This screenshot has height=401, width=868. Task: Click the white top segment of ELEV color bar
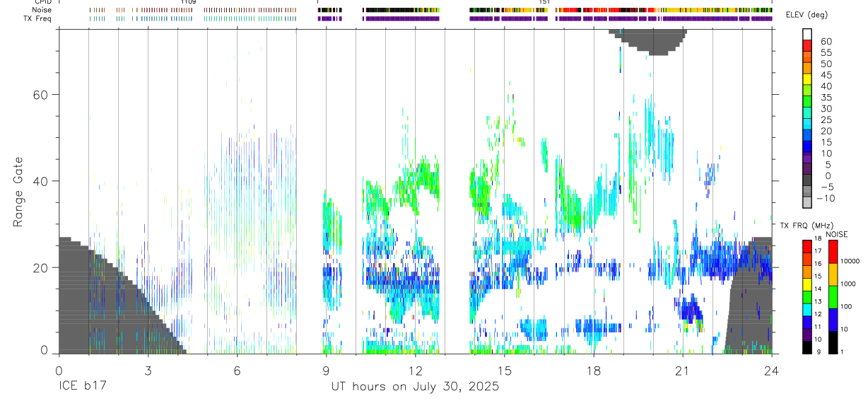[807, 33]
